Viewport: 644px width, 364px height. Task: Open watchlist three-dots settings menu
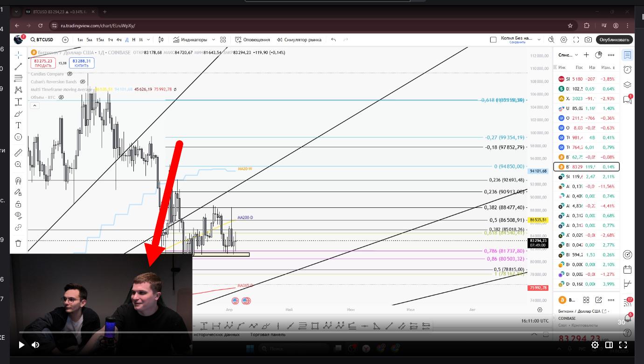click(x=611, y=55)
